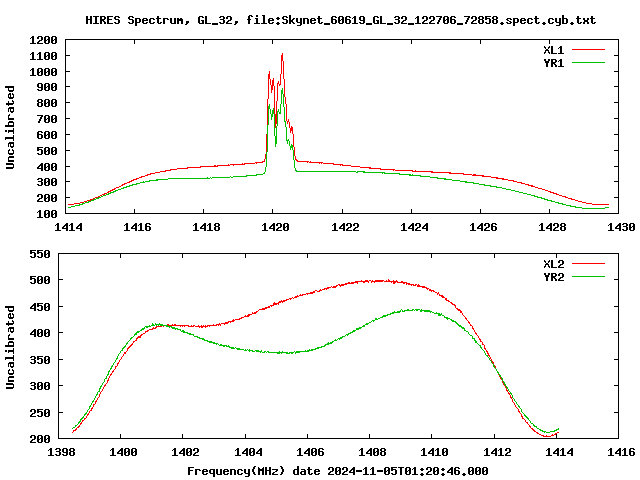
Task: Click the 800 y-axis tick label
Action: 47,103
